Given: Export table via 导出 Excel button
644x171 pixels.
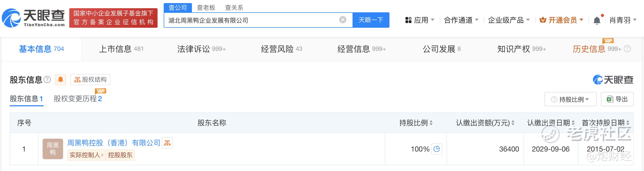Looking at the screenshot, I should pyautogui.click(x=617, y=99).
